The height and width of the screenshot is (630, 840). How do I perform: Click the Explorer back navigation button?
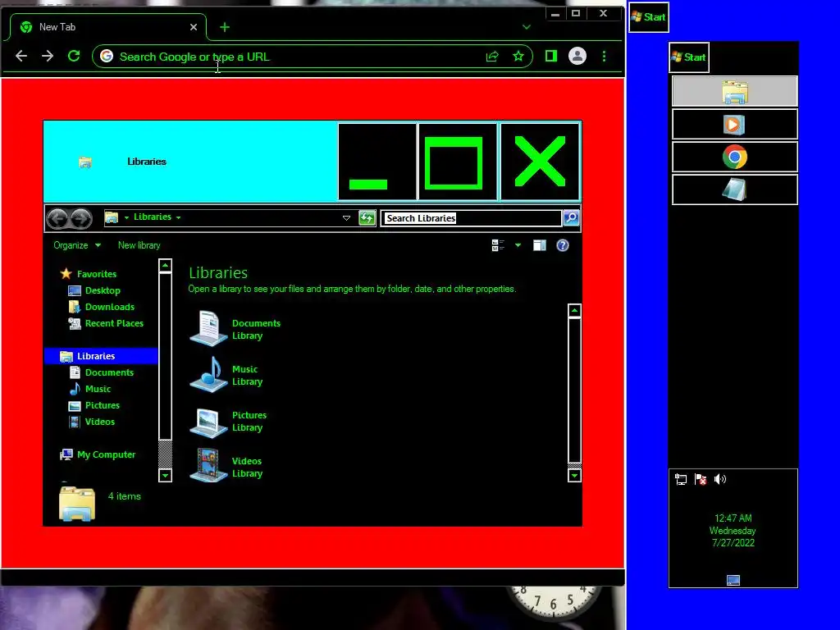(x=58, y=218)
